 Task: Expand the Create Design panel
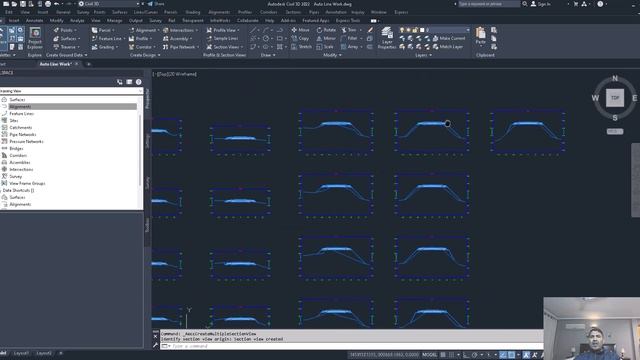[144, 55]
